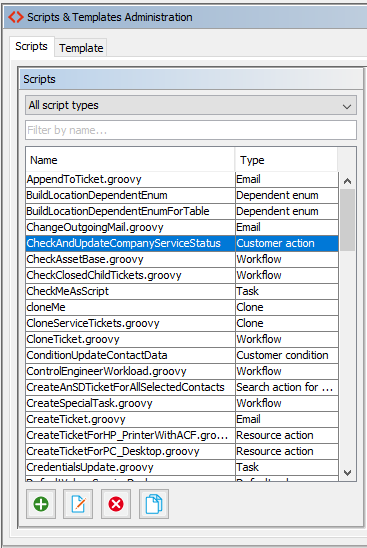This screenshot has width=367, height=548.
Task: Select the CredentialsUpdate.groovy script row
Action: (182, 467)
